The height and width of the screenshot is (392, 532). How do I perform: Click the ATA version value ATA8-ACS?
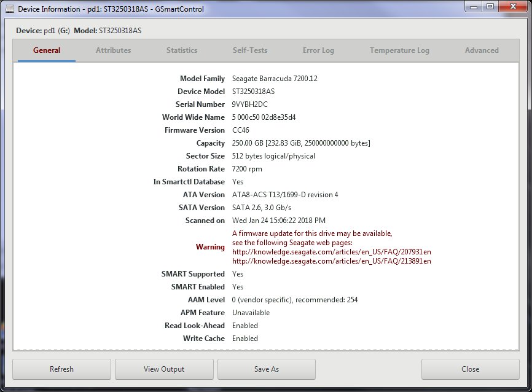coord(285,195)
